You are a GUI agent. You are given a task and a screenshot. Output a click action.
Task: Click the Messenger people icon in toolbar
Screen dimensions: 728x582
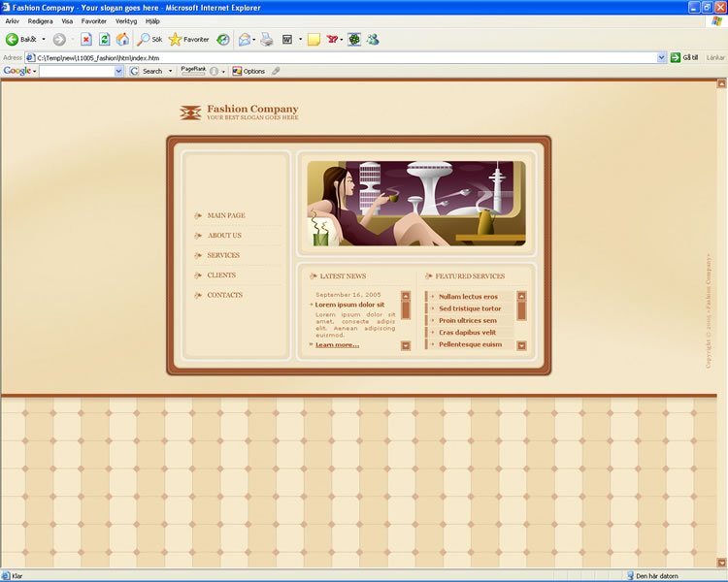click(x=373, y=40)
